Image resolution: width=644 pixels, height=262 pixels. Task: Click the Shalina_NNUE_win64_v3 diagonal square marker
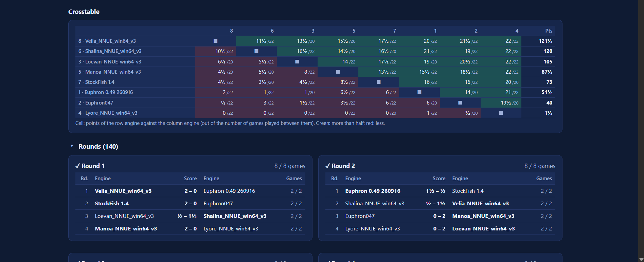coord(256,51)
